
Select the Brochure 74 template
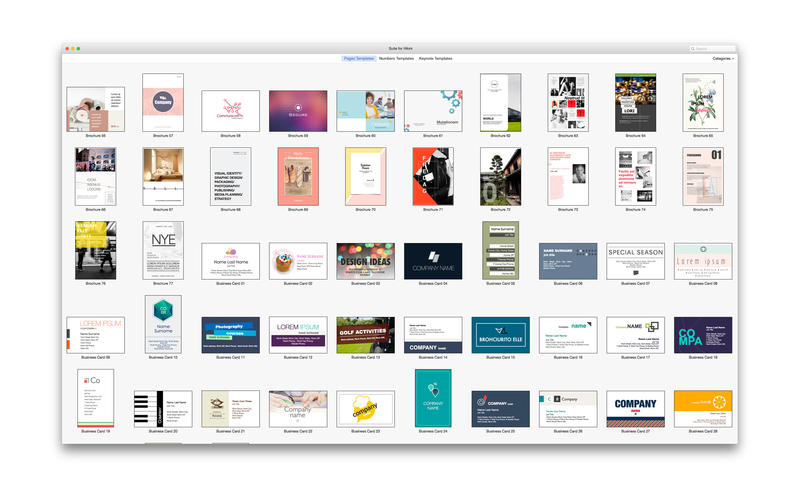(x=636, y=177)
